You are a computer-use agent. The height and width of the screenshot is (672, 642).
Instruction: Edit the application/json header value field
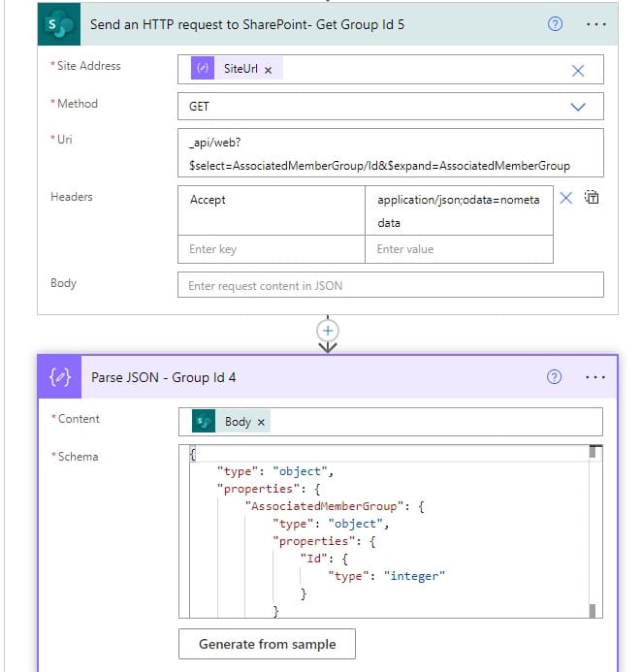[x=459, y=210]
